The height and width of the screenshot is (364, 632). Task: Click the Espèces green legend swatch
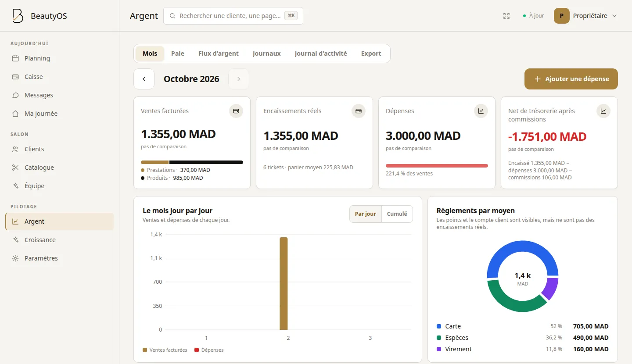click(439, 338)
